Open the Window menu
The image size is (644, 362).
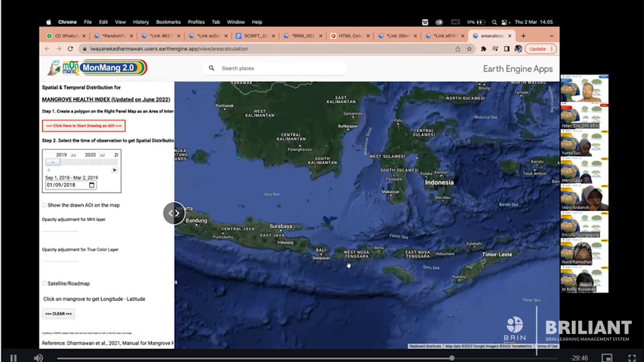(235, 22)
